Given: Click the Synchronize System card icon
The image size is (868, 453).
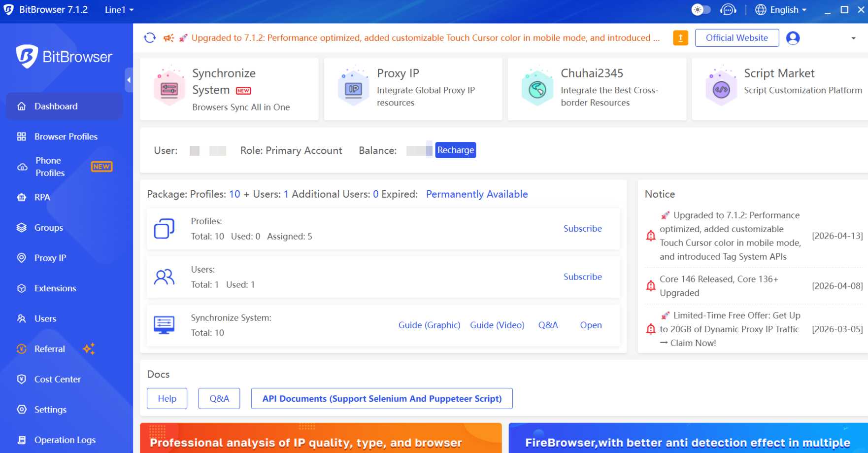Looking at the screenshot, I should (169, 89).
